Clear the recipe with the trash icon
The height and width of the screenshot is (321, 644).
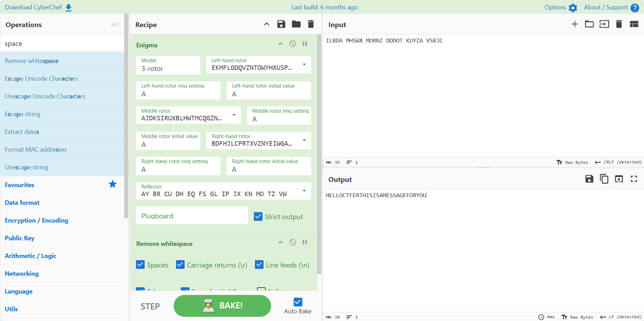coord(311,24)
